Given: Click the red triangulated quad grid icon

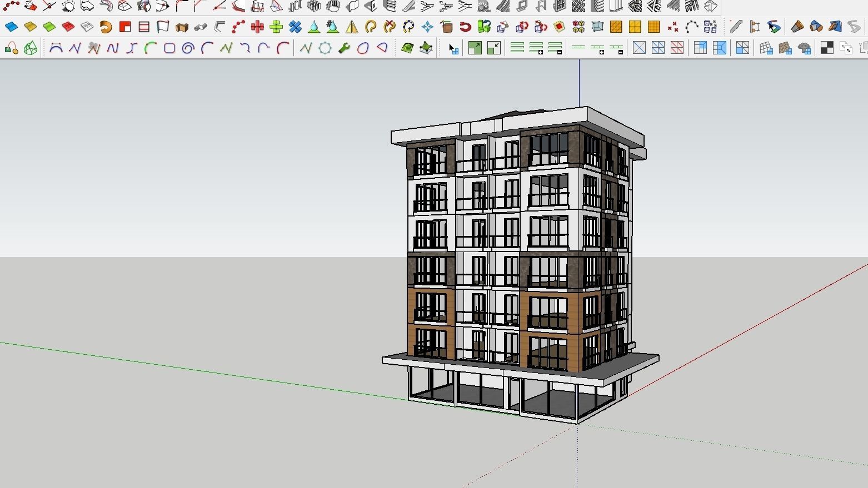Looking at the screenshot, I should click(x=677, y=48).
